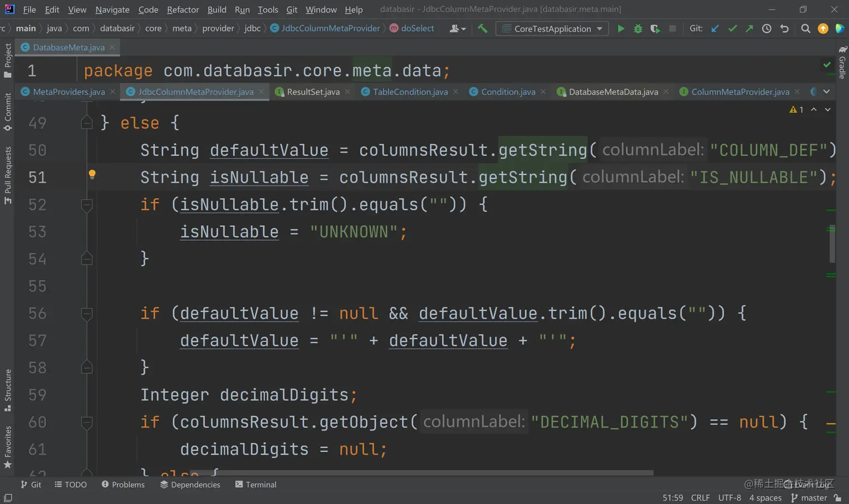This screenshot has height=504, width=849.
Task: Show hidden editor tabs dropdown arrow
Action: tap(827, 91)
